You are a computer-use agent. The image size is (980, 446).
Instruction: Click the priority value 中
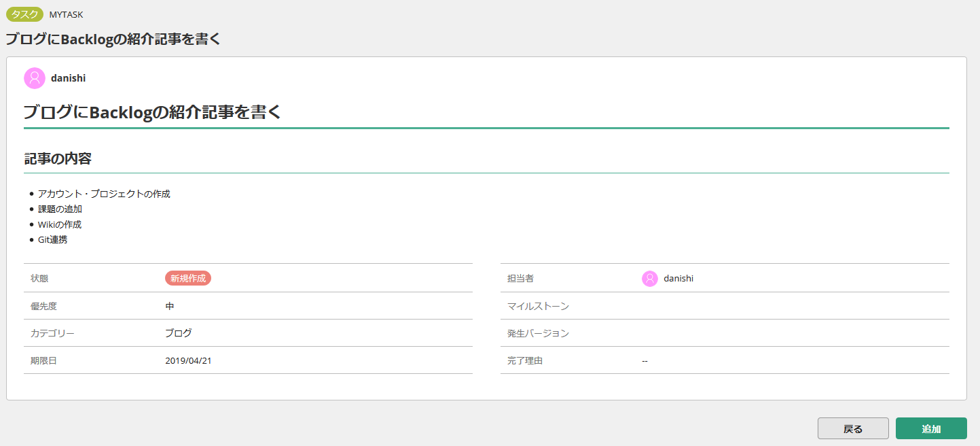click(170, 306)
